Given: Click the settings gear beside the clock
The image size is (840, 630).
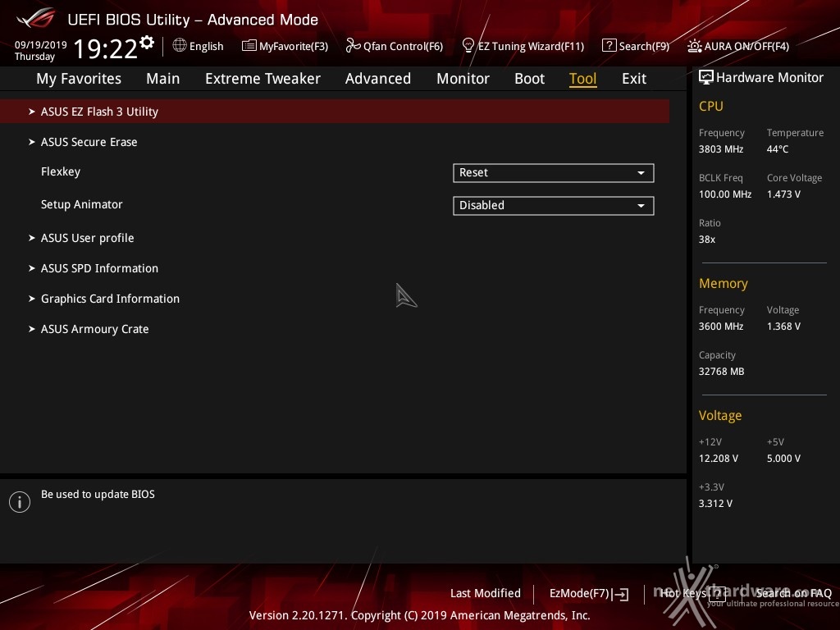Looking at the screenshot, I should (147, 42).
